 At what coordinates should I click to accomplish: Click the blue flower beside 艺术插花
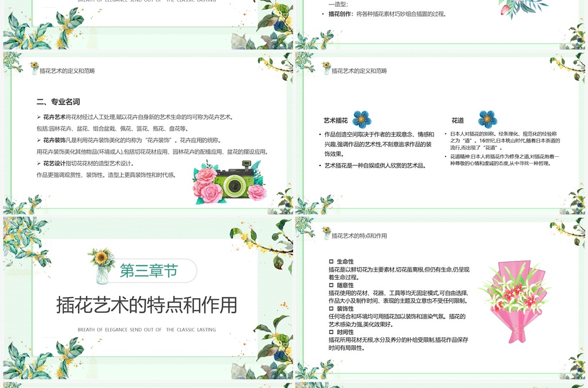click(x=362, y=120)
